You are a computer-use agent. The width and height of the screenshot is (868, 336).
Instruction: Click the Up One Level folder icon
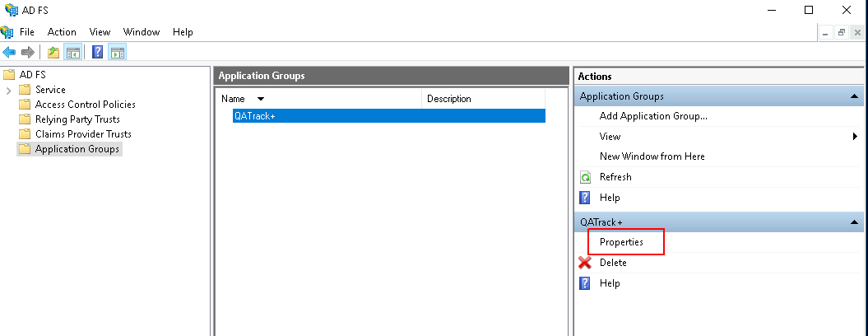(53, 53)
